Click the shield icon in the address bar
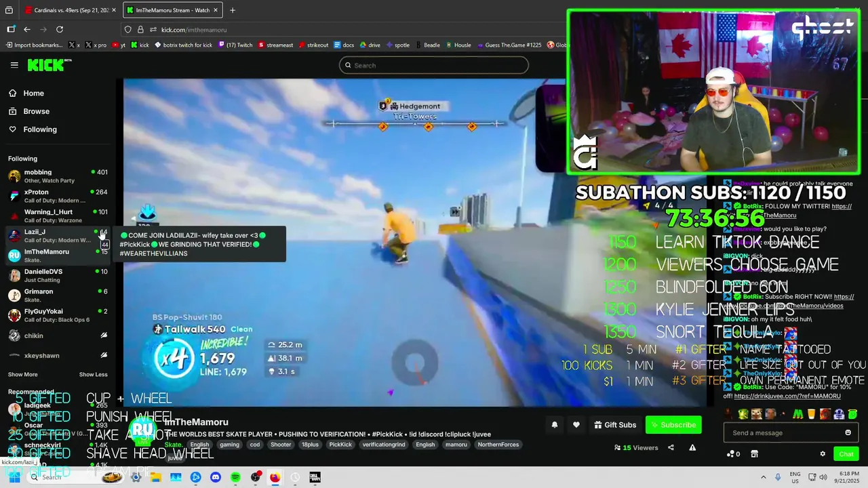This screenshot has width=868, height=488. 127,29
